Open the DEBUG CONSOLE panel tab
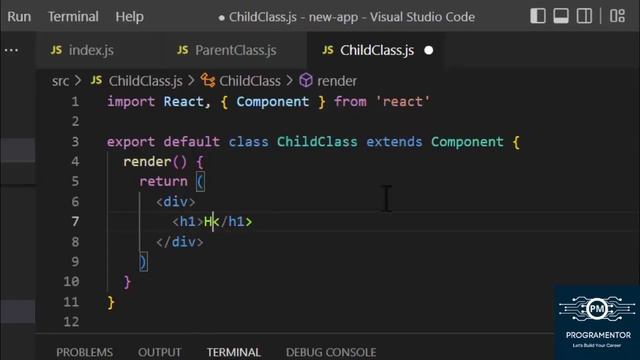The width and height of the screenshot is (640, 360). [331, 352]
